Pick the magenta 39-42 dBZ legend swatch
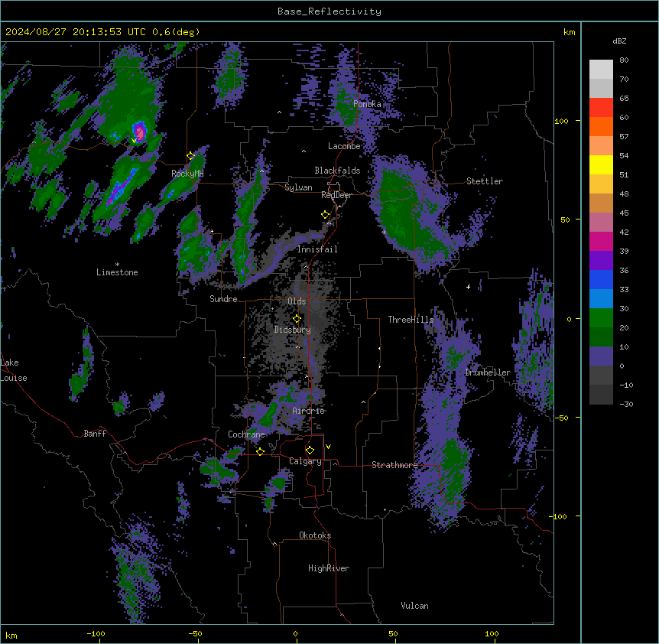The height and width of the screenshot is (644, 659). click(601, 241)
